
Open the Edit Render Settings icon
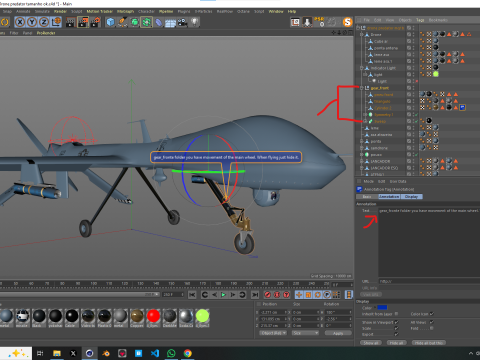pyautogui.click(x=95, y=22)
